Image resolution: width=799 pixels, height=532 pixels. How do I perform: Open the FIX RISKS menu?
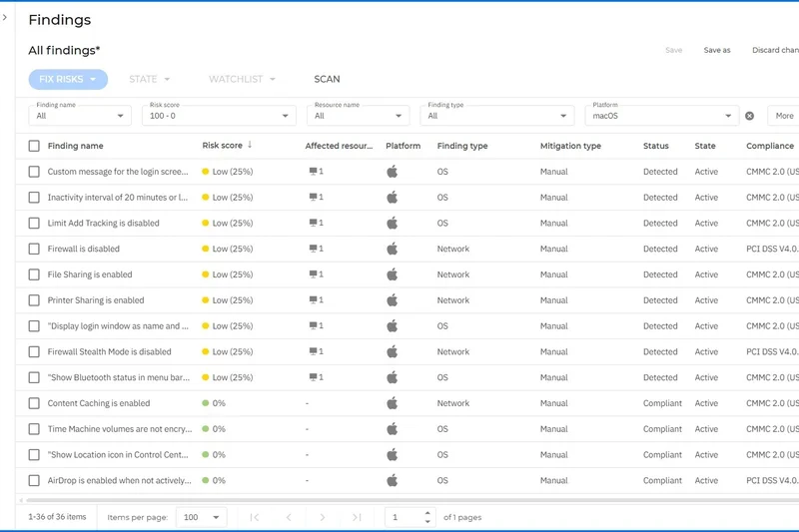(68, 79)
